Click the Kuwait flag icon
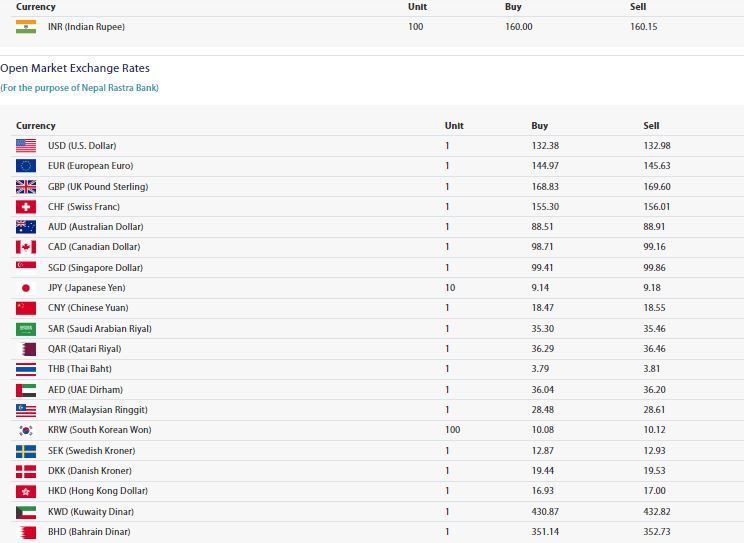This screenshot has width=744, height=543. click(26, 512)
